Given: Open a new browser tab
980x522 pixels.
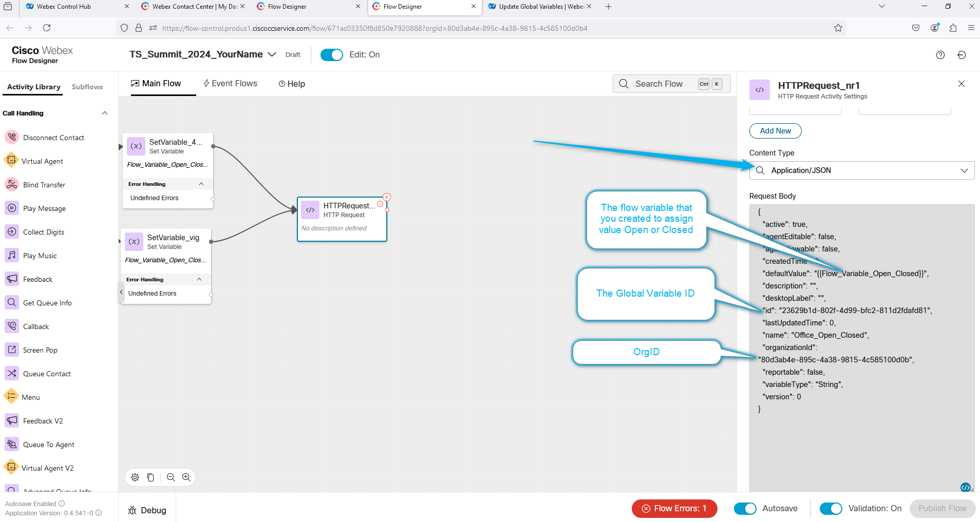Looking at the screenshot, I should point(609,7).
